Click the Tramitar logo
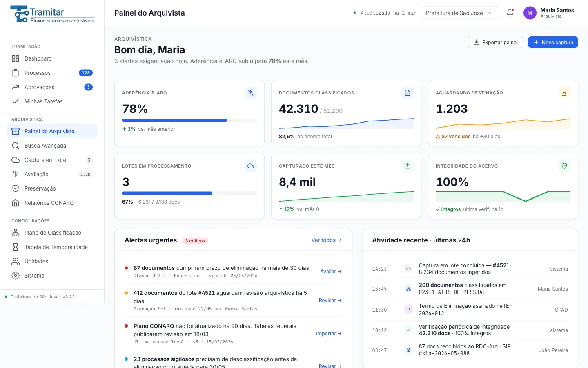 (x=52, y=14)
